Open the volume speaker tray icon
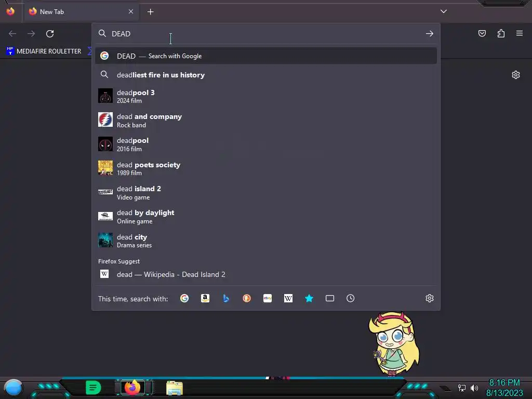532x399 pixels. tap(474, 388)
